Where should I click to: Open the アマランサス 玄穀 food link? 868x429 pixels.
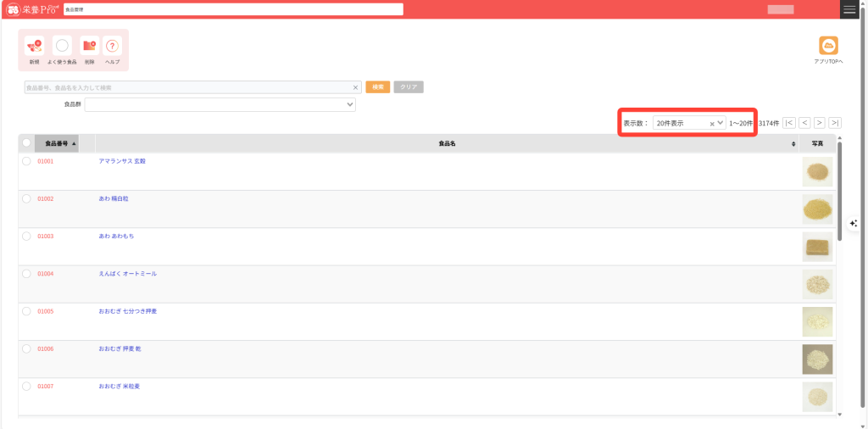click(122, 161)
